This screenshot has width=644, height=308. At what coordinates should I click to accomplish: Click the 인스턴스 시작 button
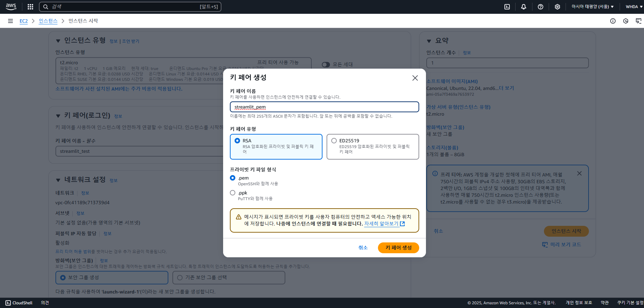point(566,231)
